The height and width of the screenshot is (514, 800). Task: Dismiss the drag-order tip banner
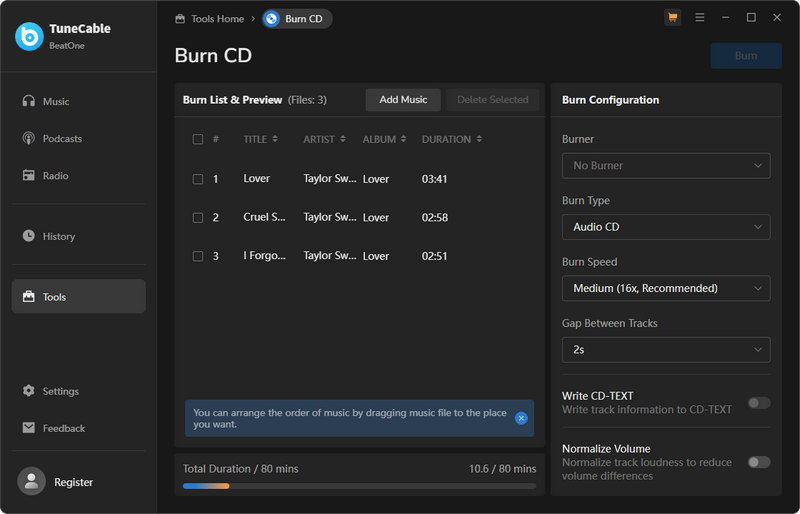[x=521, y=418]
